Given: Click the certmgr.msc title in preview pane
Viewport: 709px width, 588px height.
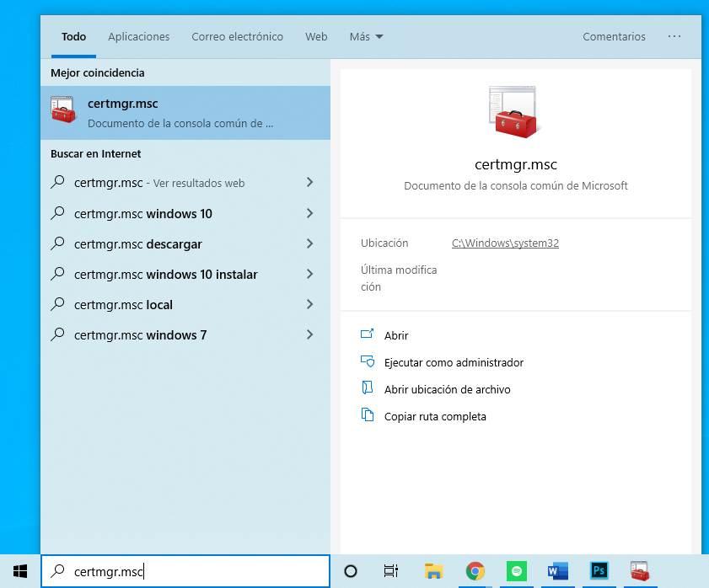Looking at the screenshot, I should 515,164.
